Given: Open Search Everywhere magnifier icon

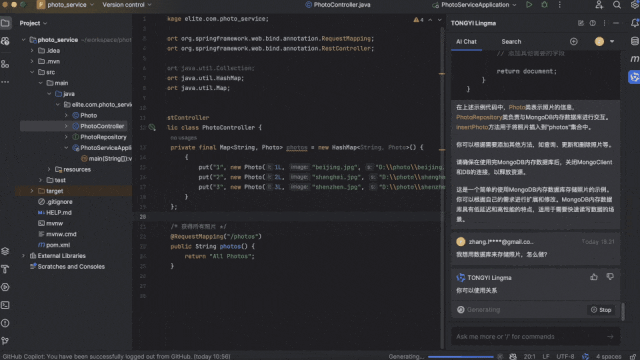Looking at the screenshot, I should click(x=617, y=5).
